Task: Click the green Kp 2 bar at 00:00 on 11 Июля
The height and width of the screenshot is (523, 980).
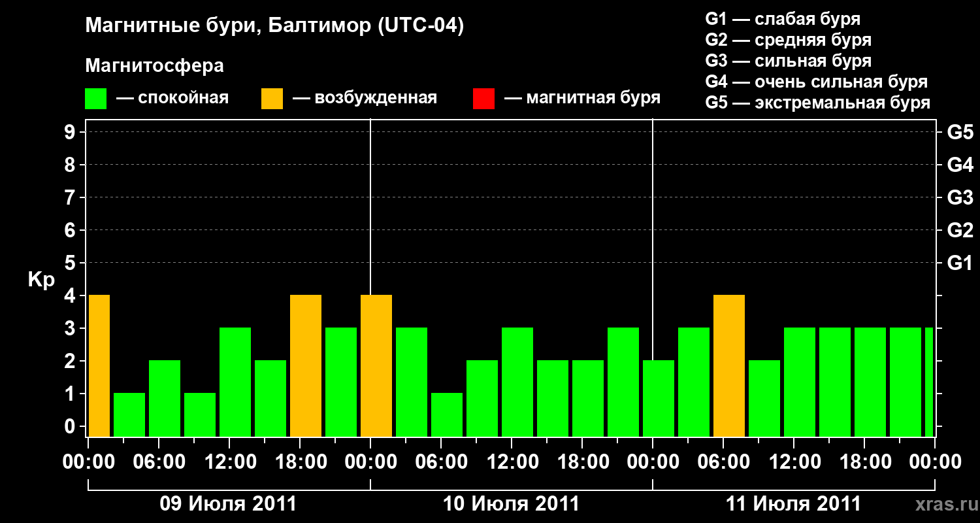Action: [x=659, y=398]
